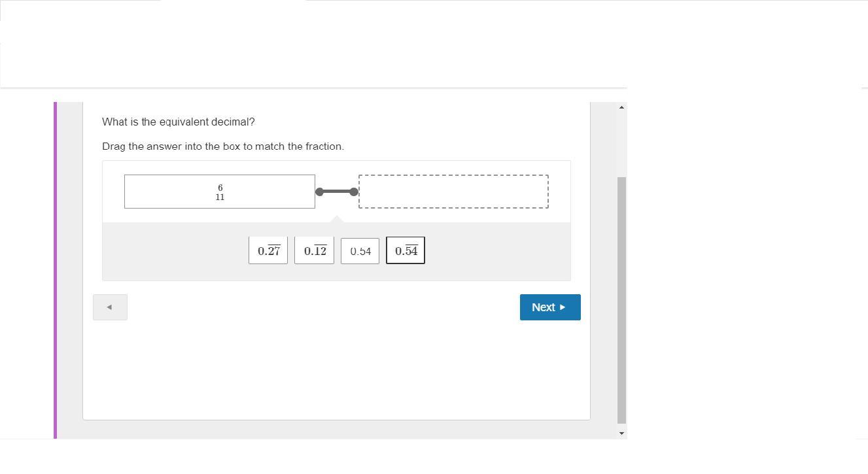
Task: Click the scrollbar up arrow
Action: click(621, 107)
